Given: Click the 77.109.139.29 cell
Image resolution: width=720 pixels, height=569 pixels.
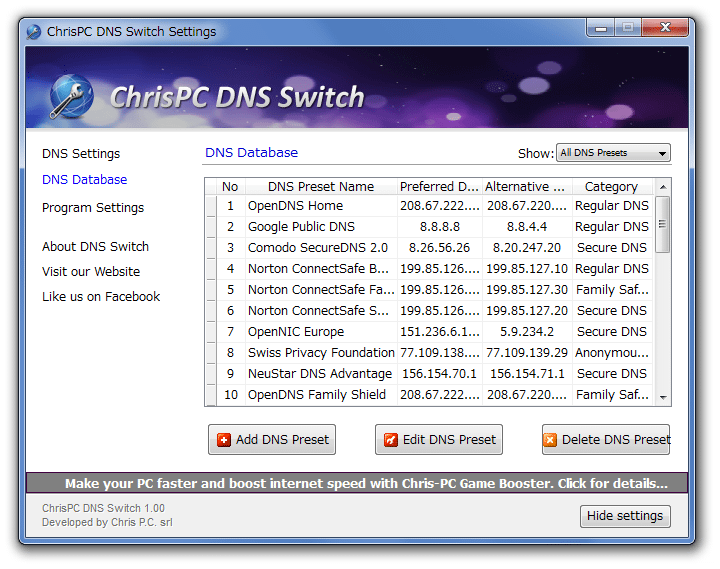Looking at the screenshot, I should tap(527, 353).
